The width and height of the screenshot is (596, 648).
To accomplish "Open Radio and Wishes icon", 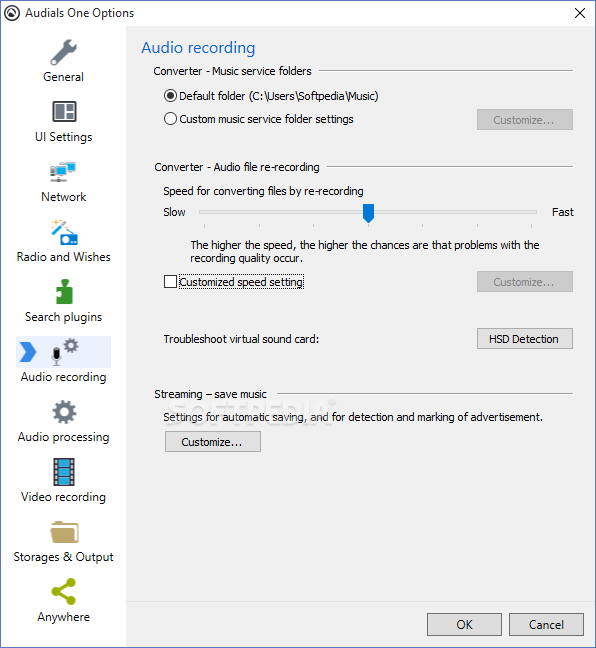I will 64,232.
